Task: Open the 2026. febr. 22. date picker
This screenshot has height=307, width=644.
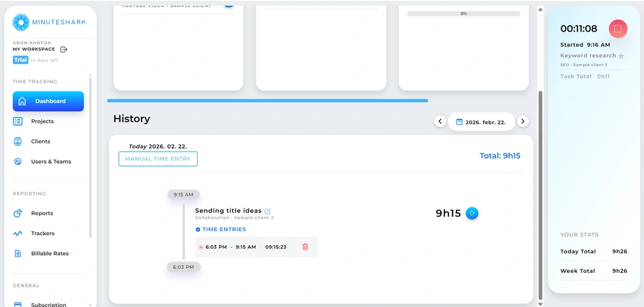Action: pyautogui.click(x=481, y=122)
